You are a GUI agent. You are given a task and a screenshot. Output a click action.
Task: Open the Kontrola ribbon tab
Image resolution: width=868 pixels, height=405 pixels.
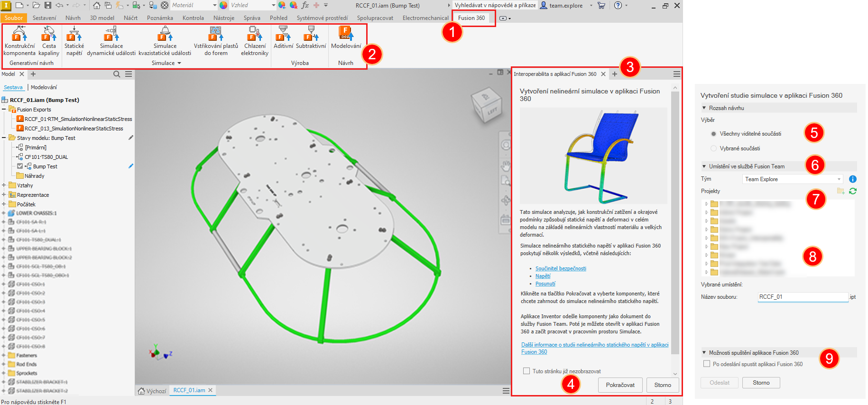pos(193,18)
